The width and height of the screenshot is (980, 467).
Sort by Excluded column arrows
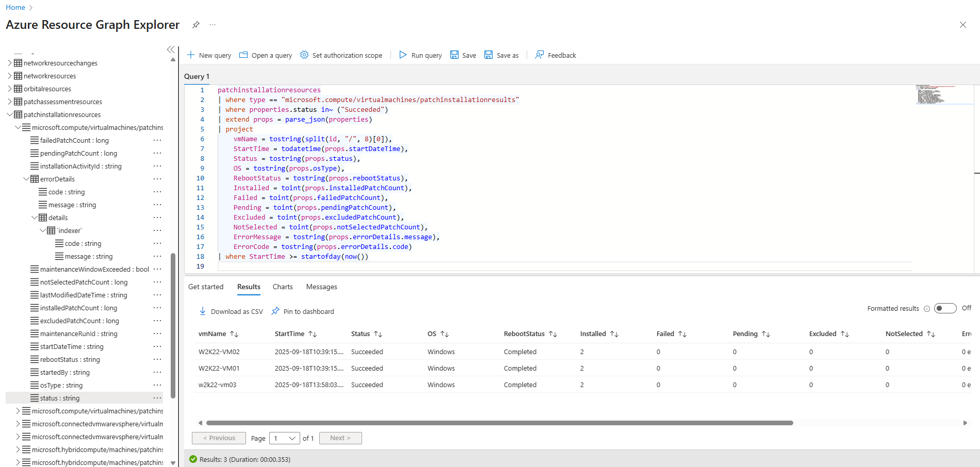coord(845,334)
